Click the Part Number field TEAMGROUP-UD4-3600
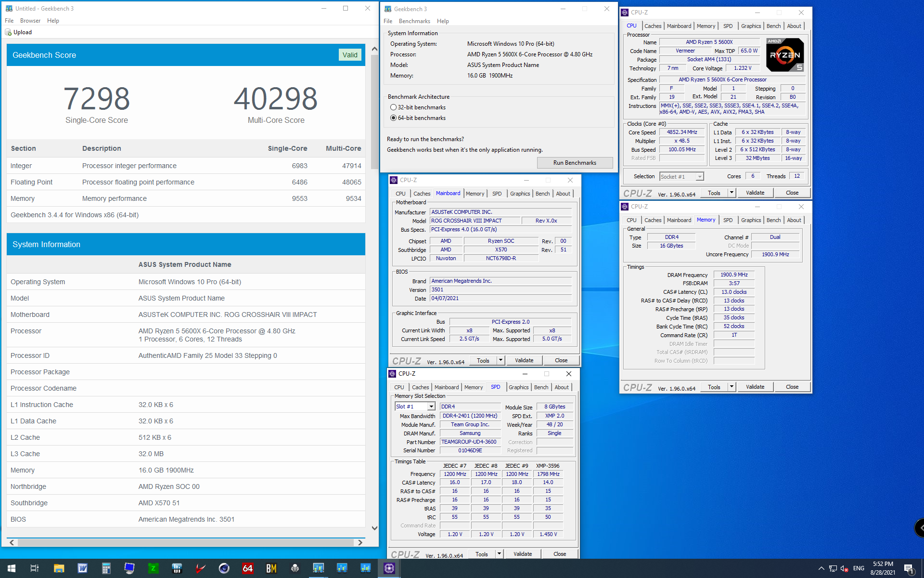Viewport: 924px width, 578px height. pyautogui.click(x=471, y=442)
